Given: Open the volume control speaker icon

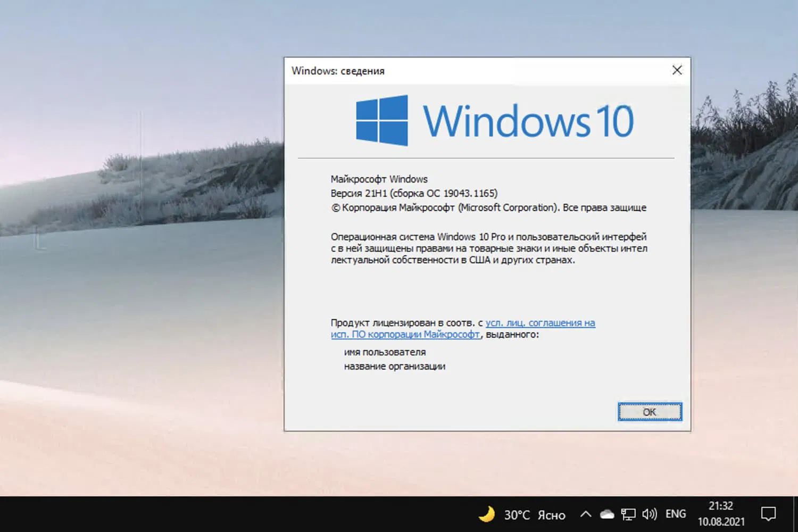Looking at the screenshot, I should point(650,514).
